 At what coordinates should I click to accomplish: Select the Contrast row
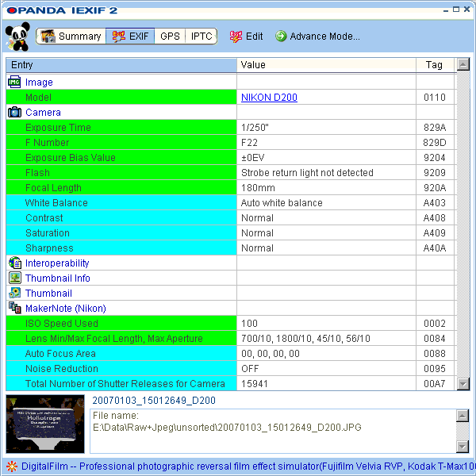(231, 217)
